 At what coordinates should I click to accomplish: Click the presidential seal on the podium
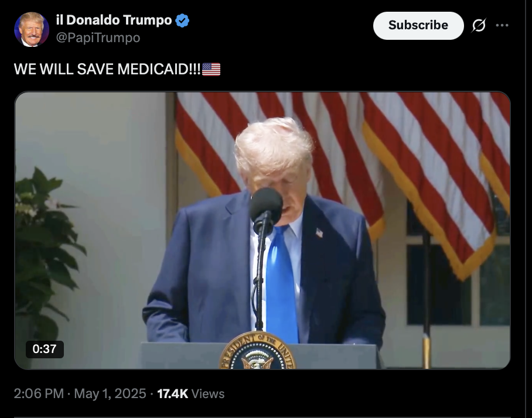(x=258, y=351)
